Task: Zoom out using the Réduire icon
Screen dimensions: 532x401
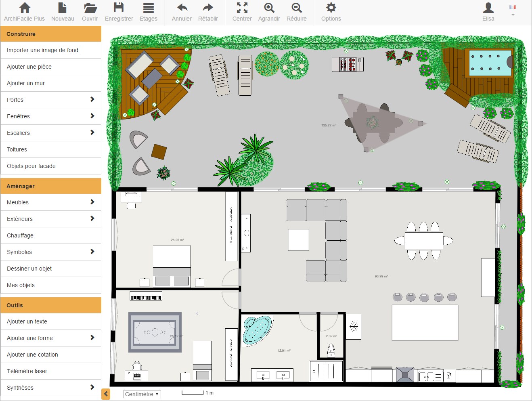Action: pos(296,11)
